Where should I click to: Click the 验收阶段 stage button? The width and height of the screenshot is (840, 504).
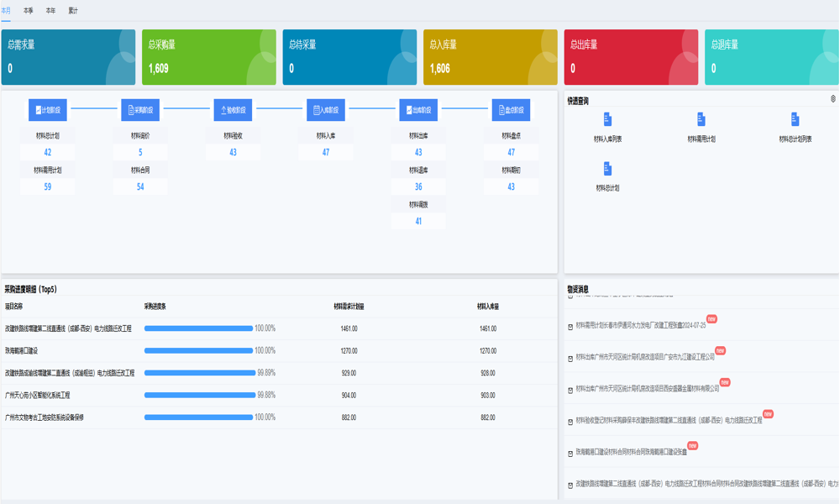(x=233, y=110)
